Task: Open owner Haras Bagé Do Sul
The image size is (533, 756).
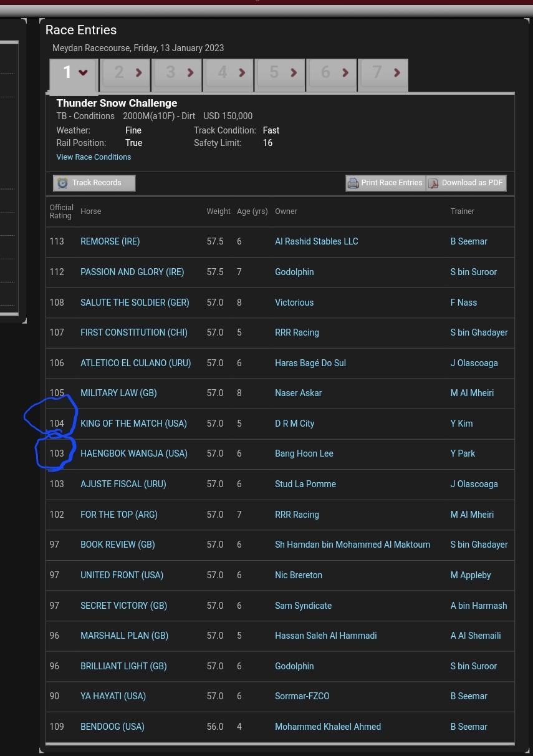Action: [310, 363]
